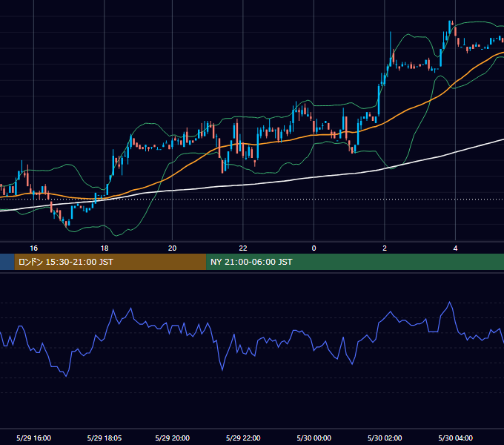Select the 18 hour axis label
Screen dimensions: 504x445
pos(105,248)
